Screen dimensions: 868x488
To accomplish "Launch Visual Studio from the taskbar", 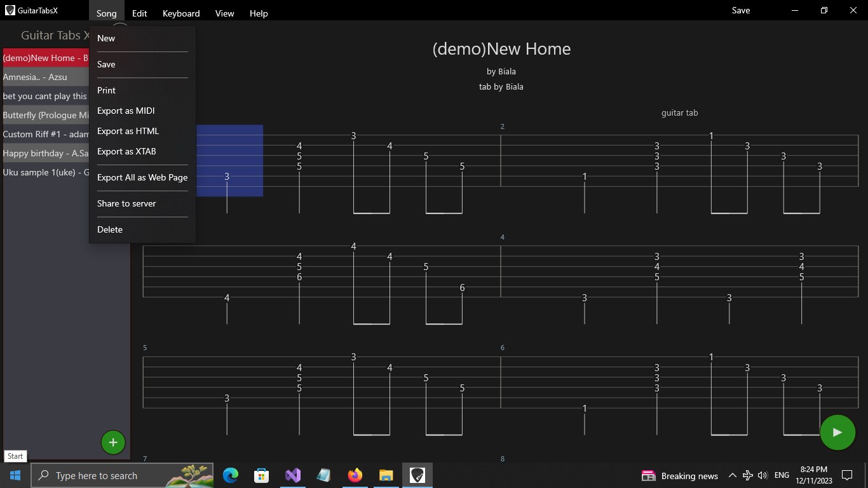I will point(292,475).
